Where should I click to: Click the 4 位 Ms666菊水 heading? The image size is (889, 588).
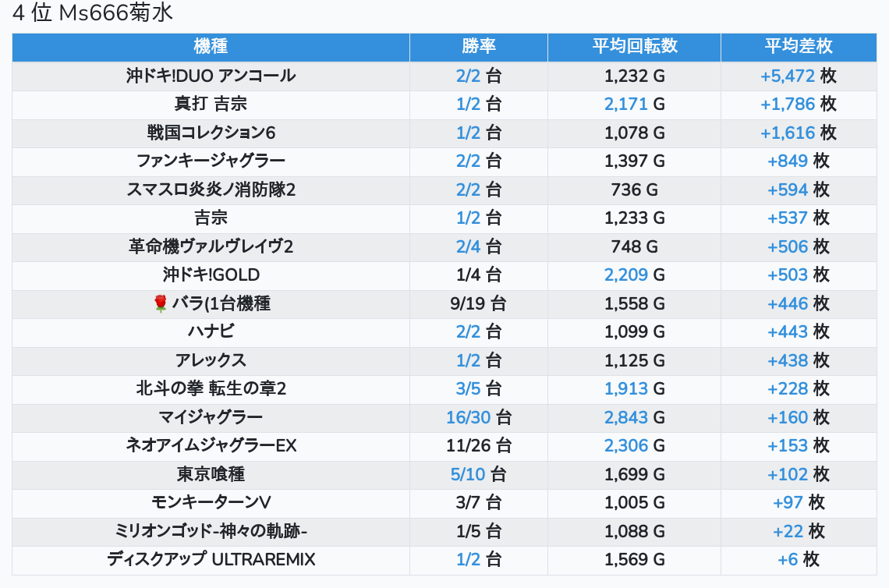tap(93, 12)
